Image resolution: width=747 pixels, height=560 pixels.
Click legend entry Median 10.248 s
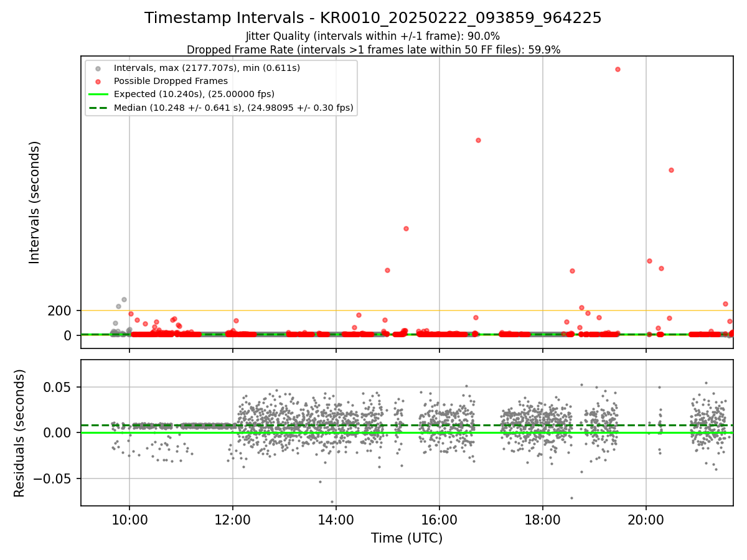coord(233,108)
